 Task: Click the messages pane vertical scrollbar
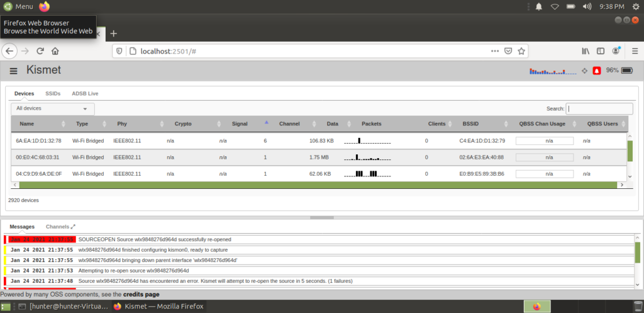coord(638,253)
